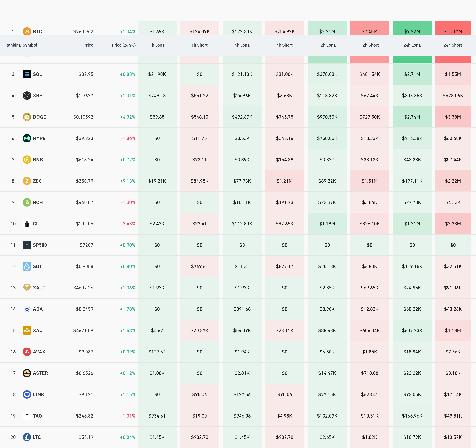Click the DOGE 24h Long $2.74M cell

[x=412, y=117]
